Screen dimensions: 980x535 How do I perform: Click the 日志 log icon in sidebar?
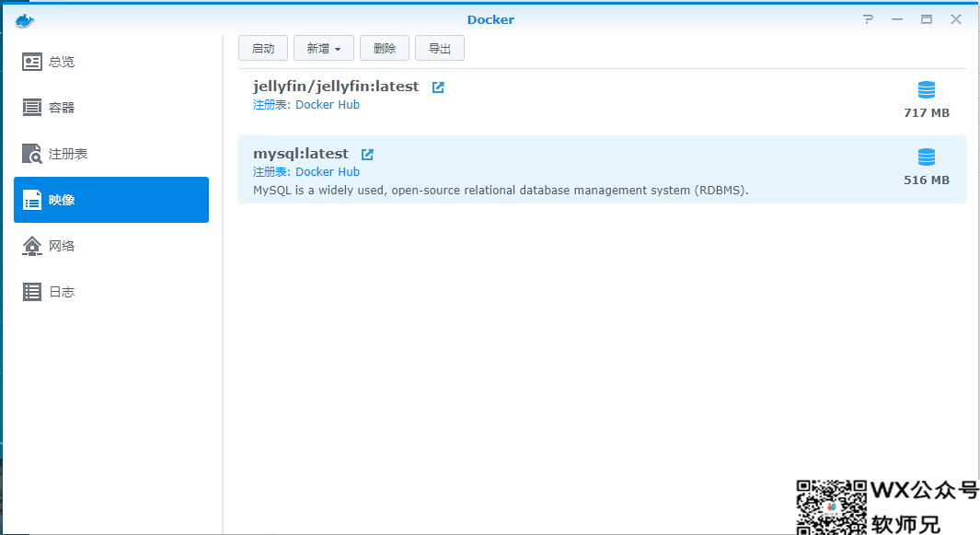[x=32, y=292]
